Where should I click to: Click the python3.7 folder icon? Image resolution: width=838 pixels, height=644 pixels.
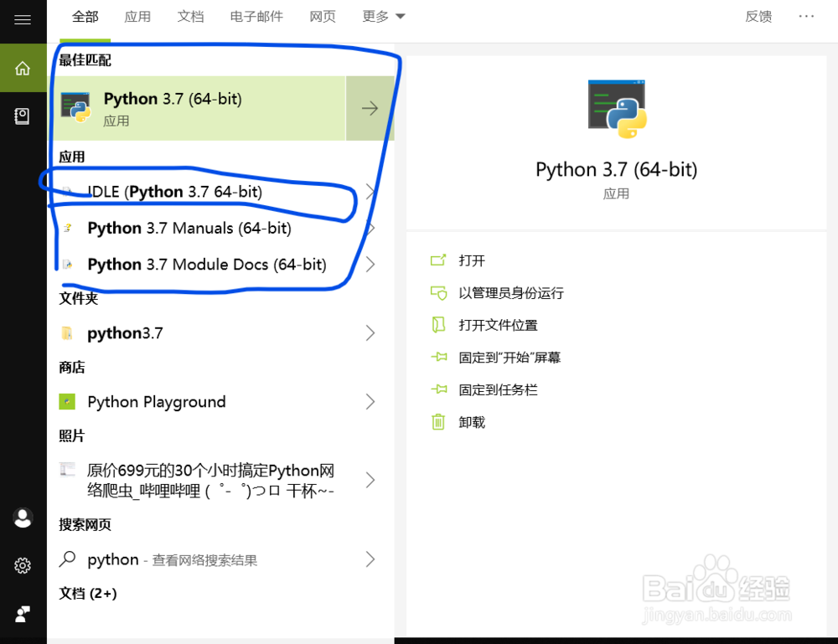[67, 333]
